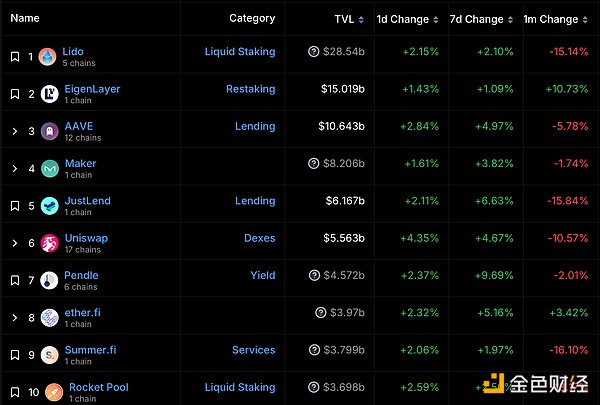Click the question mark beside Maker's TVL
The width and height of the screenshot is (600, 405).
(314, 164)
